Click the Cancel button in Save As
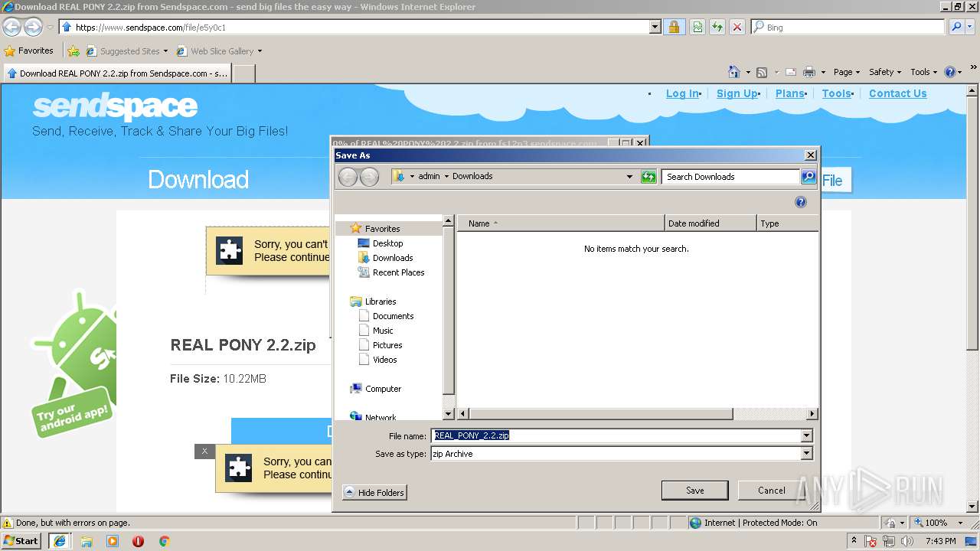 coord(771,491)
